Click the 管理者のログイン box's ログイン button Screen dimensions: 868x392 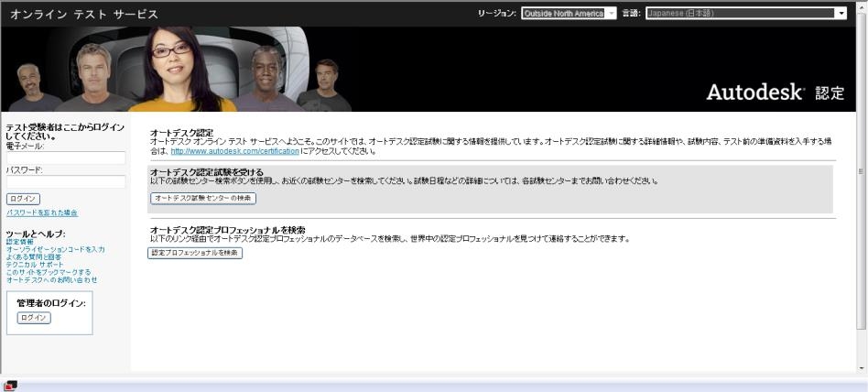pyautogui.click(x=34, y=318)
